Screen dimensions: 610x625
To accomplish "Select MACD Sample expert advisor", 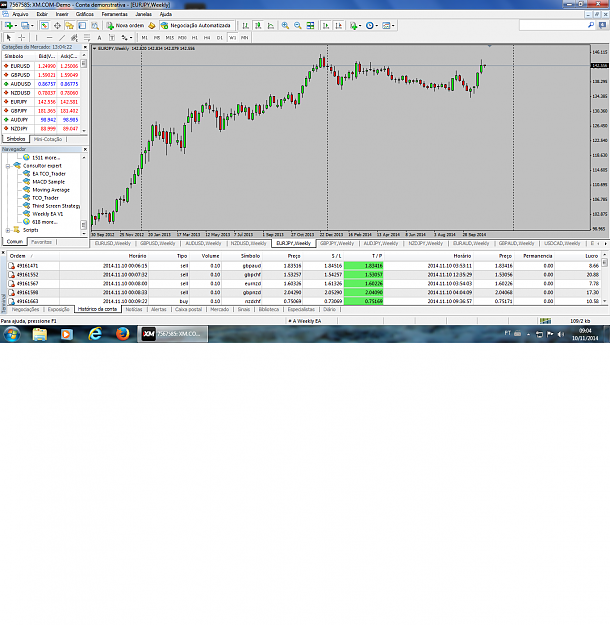I will click(49, 182).
